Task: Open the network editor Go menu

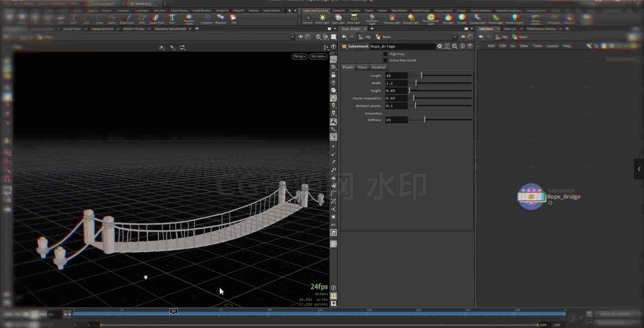Action: [513, 46]
